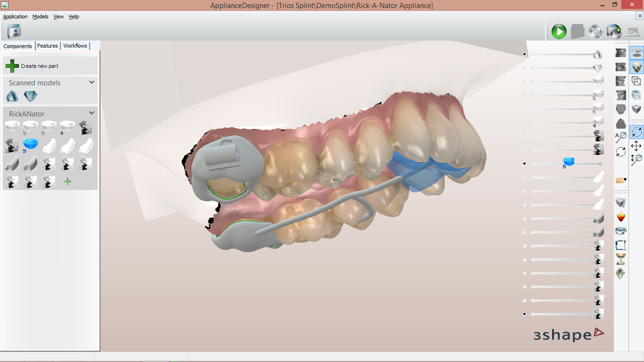Click the blue part 5 transparency slider handle

[x=569, y=162]
